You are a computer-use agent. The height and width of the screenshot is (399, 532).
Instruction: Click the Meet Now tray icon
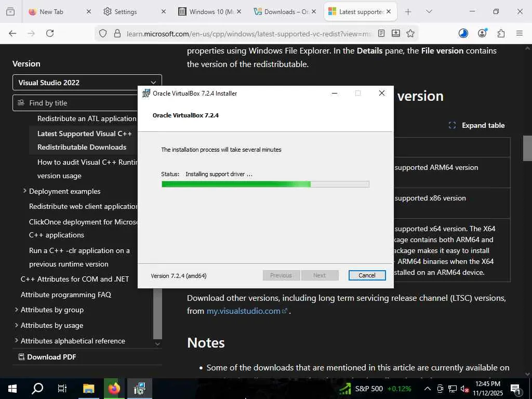tap(440, 389)
